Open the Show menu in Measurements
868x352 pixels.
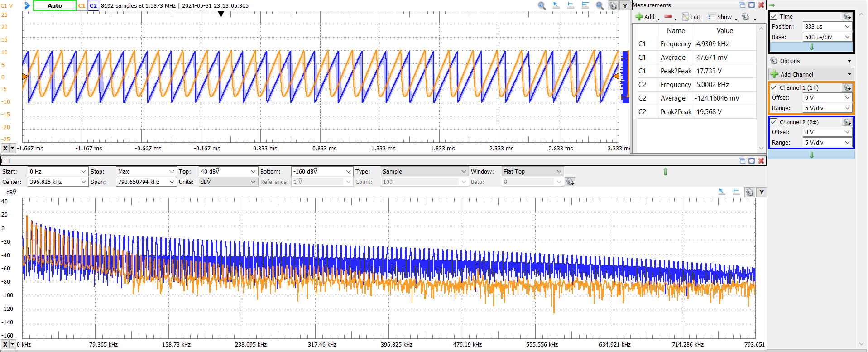(x=724, y=17)
